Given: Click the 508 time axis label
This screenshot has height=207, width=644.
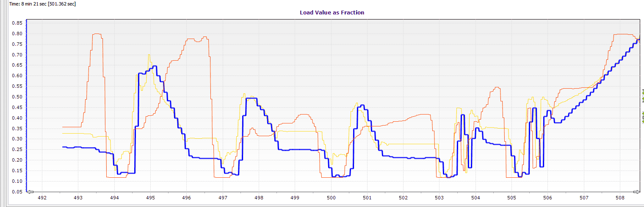Looking at the screenshot, I should [x=620, y=198].
